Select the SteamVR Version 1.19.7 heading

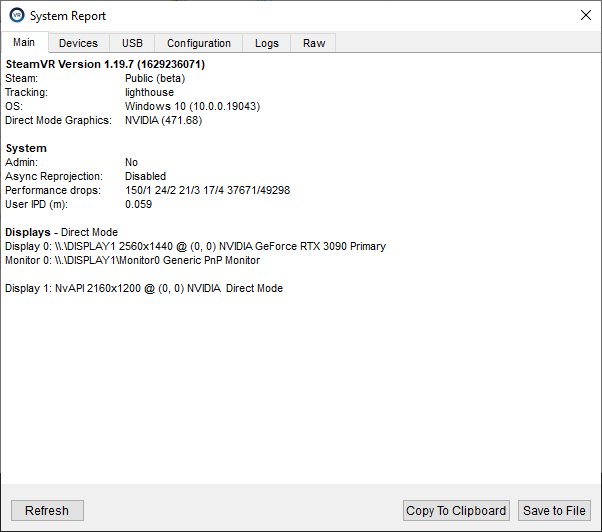tap(105, 64)
